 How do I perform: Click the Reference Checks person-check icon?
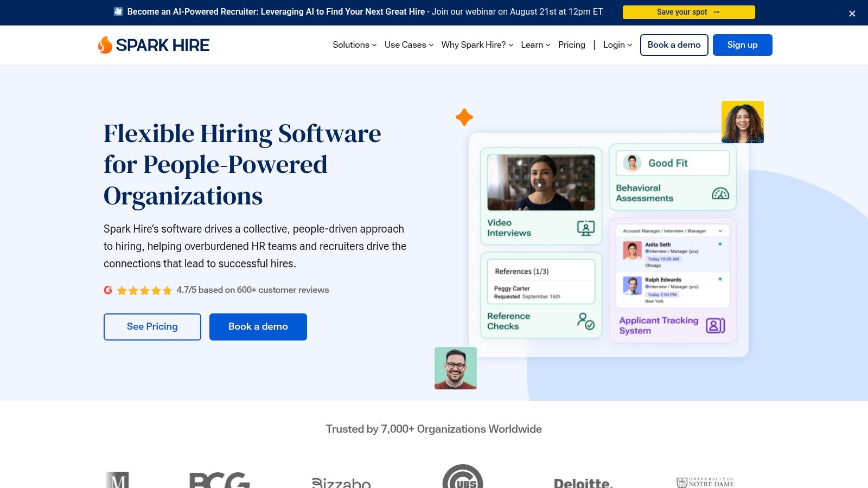click(x=585, y=321)
